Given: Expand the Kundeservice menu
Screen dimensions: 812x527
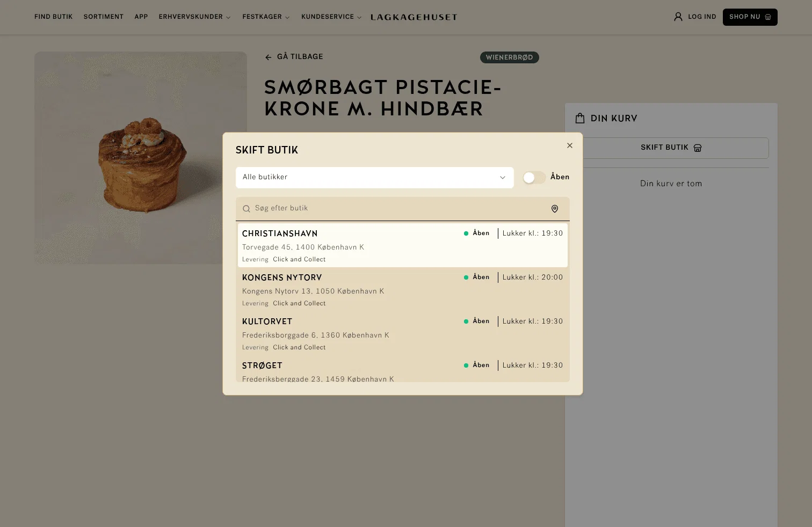Looking at the screenshot, I should 331,17.
